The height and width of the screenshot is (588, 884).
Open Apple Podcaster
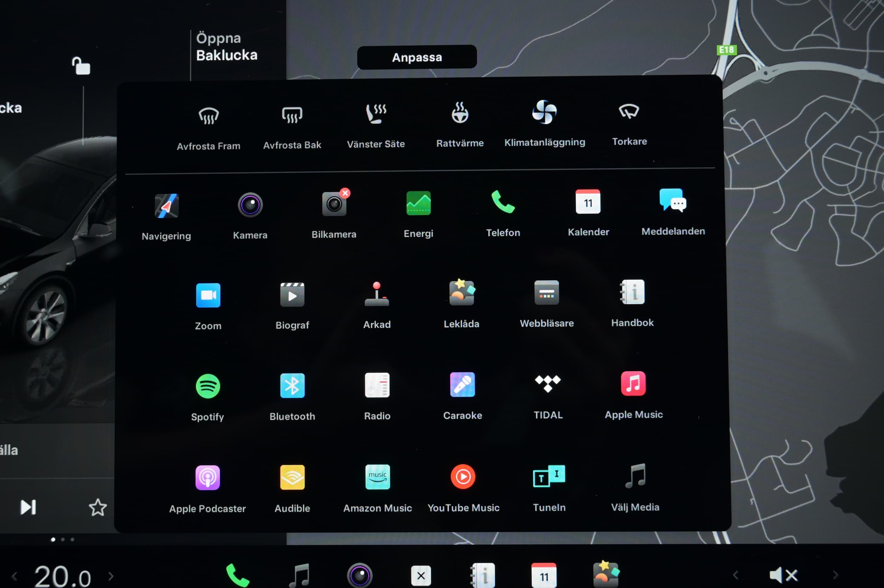[x=208, y=478]
